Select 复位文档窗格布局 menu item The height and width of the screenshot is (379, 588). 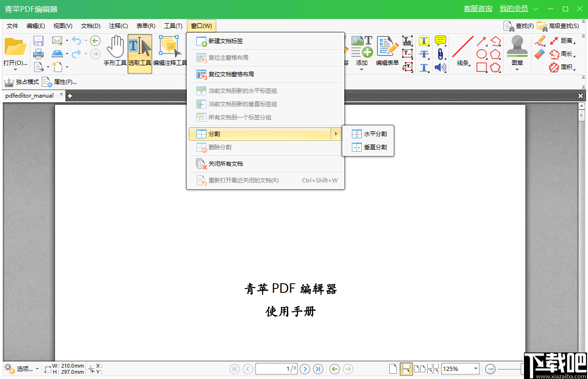click(x=233, y=75)
